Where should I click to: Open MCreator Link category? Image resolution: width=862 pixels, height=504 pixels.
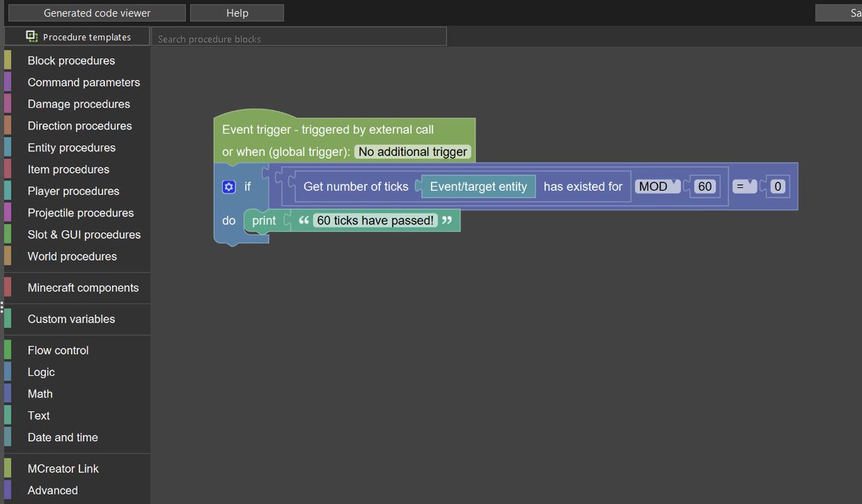63,469
